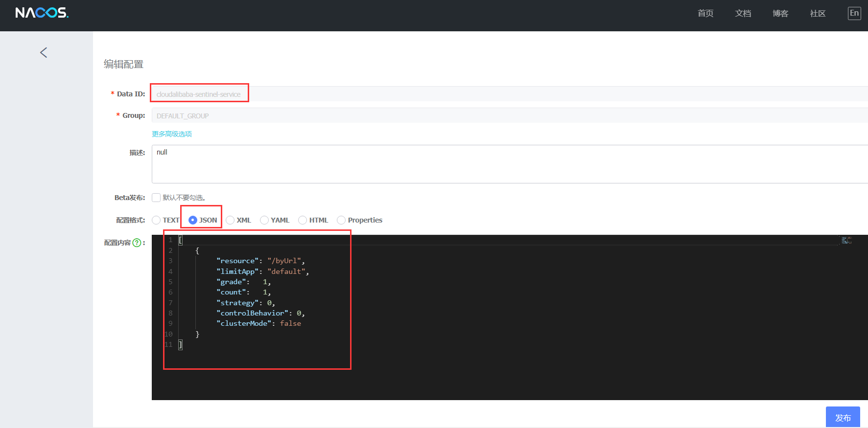Open 社区 in the top navigation

coord(818,13)
